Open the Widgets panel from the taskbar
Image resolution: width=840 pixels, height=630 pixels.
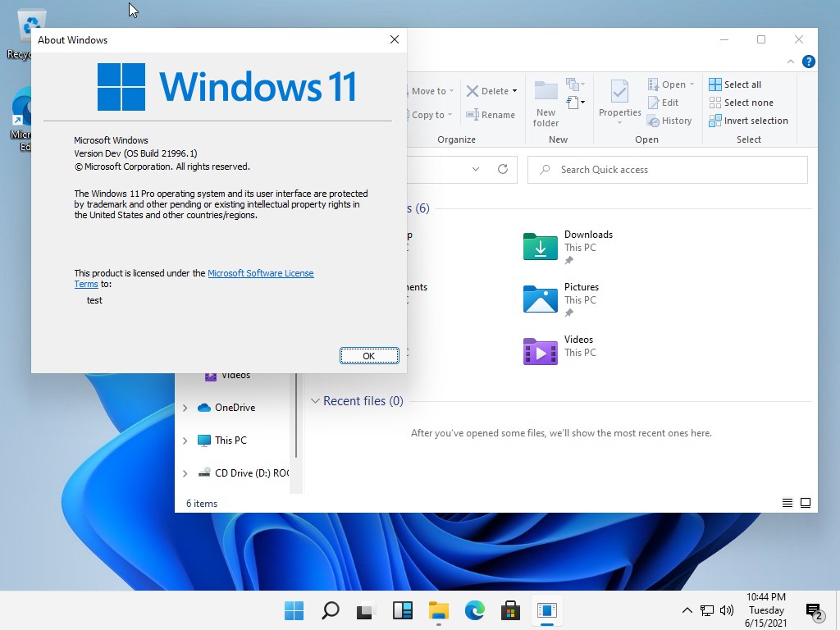[x=402, y=610]
